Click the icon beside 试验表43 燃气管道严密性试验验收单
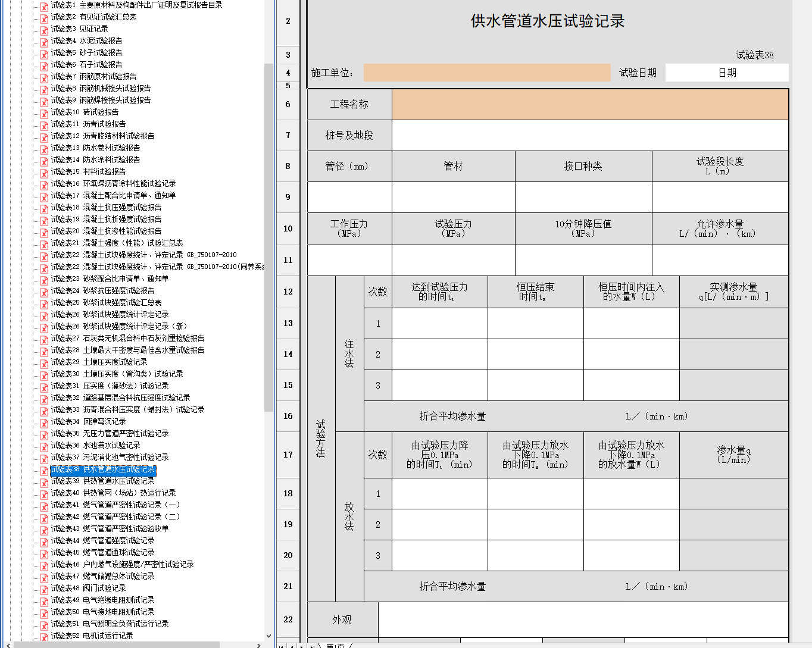This screenshot has width=812, height=648. [44, 530]
